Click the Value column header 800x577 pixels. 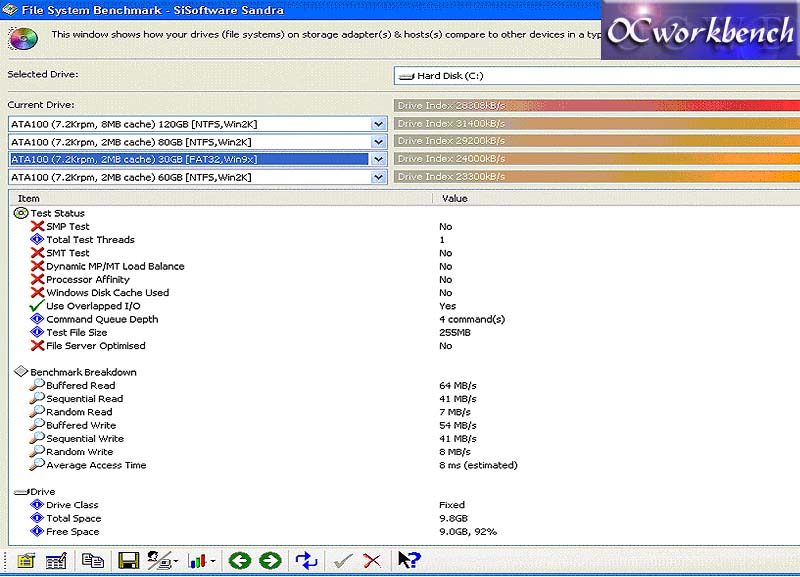click(616, 198)
